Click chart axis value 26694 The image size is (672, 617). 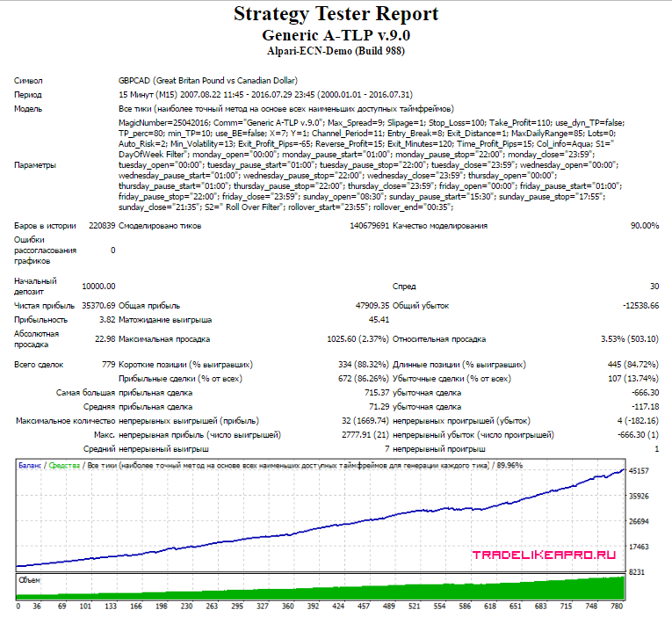pos(639,521)
